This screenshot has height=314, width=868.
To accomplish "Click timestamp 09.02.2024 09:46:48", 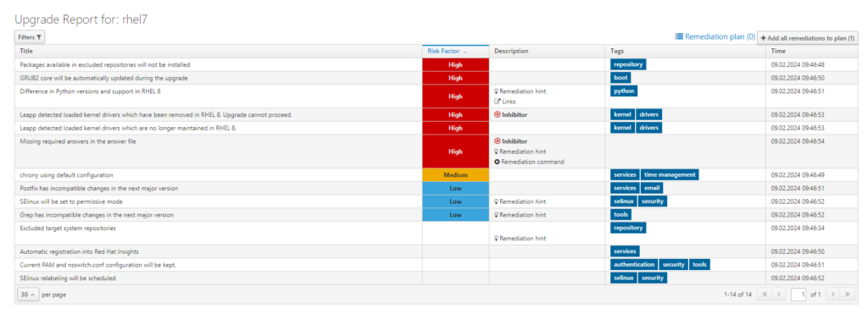I will coord(798,64).
